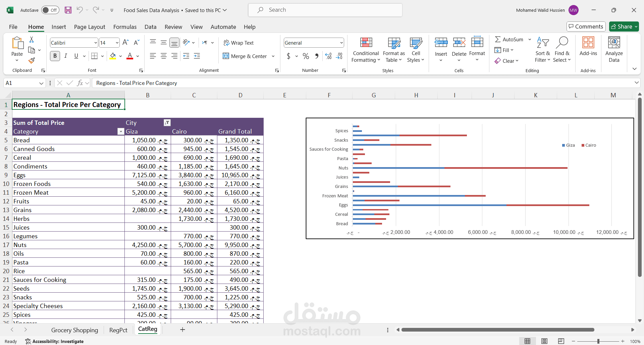Image resolution: width=644 pixels, height=345 pixels.
Task: Open the File menu
Action: click(x=13, y=27)
